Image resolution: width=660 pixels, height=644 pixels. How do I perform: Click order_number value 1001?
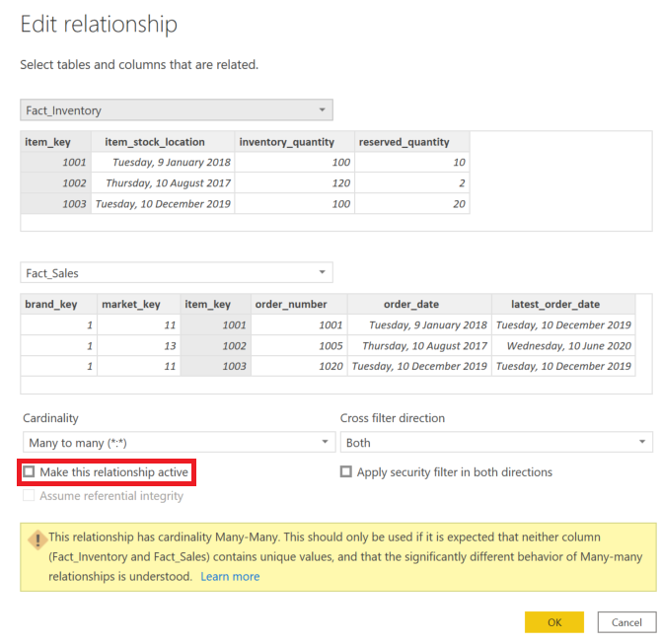[299, 324]
